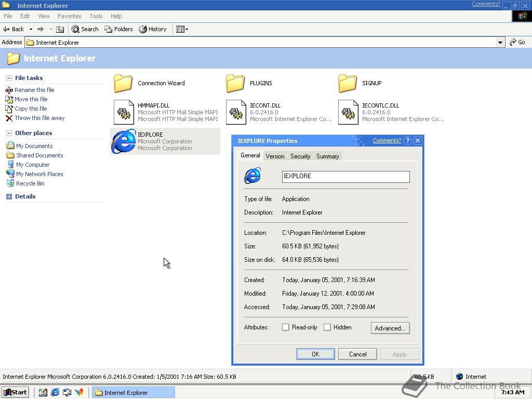Toggle the Read-only attribute checkbox
The height and width of the screenshot is (399, 532).
click(x=285, y=327)
